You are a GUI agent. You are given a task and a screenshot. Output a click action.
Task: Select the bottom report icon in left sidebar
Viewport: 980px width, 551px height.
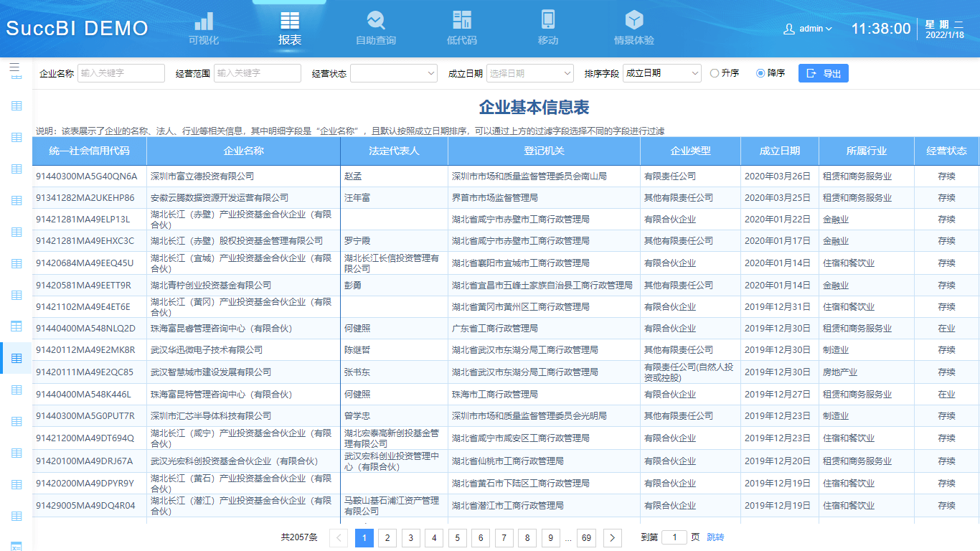click(15, 515)
